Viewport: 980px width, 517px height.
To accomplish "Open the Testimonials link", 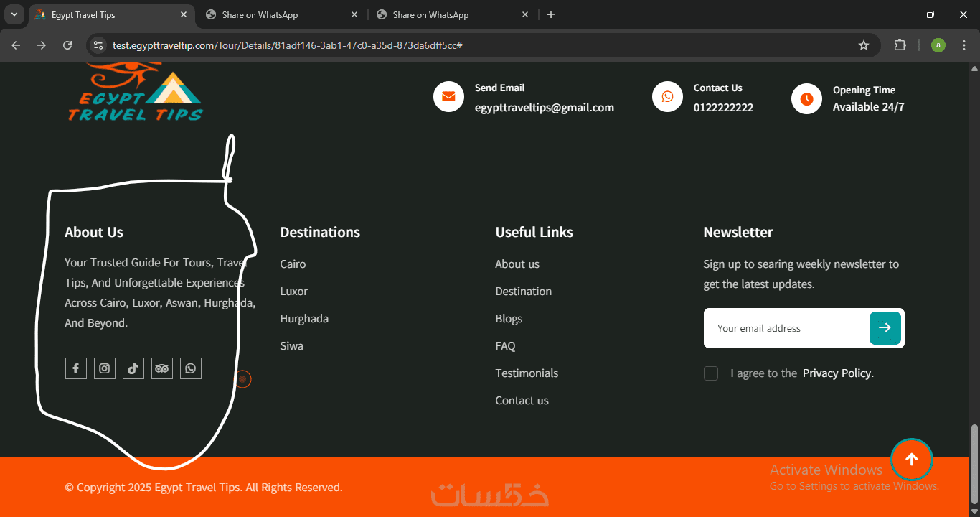I will coord(527,373).
